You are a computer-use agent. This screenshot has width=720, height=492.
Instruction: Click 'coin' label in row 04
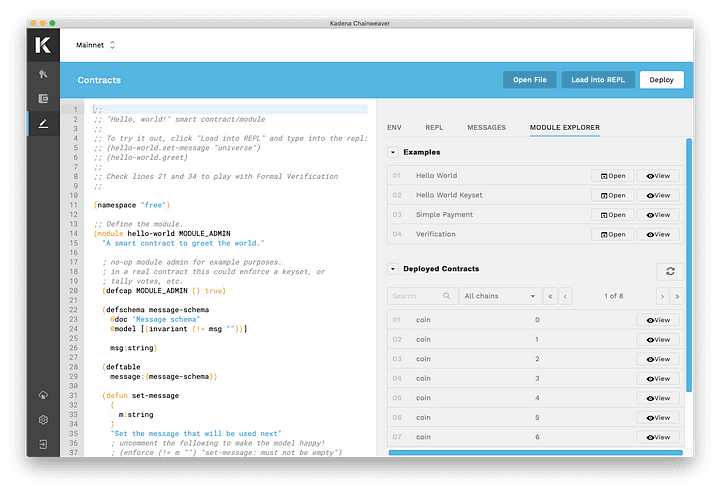423,379
